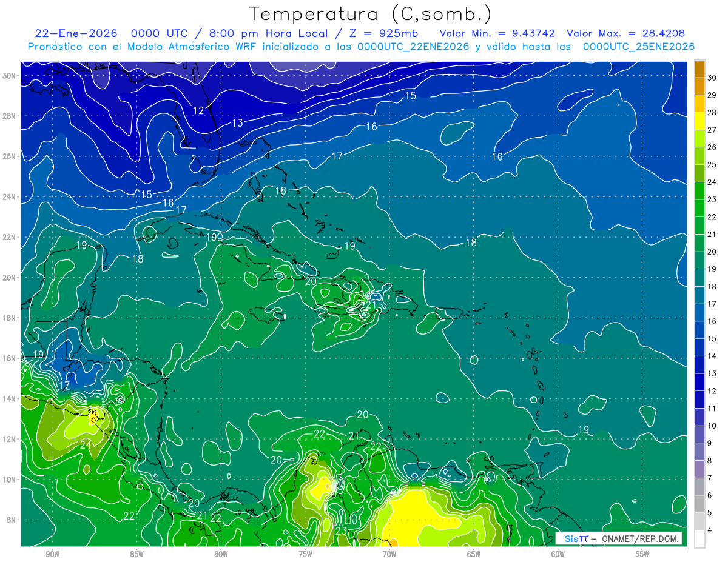Click the orange legend swatch between 29 and 30

pos(699,87)
